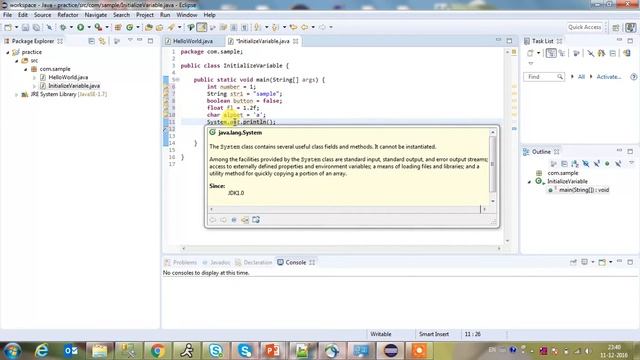
Task: Click the Back navigation arrow icon
Action: pos(304,27)
